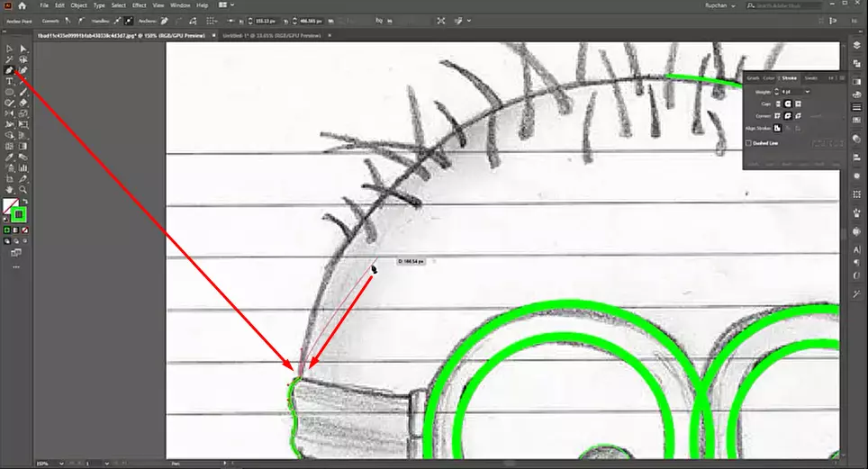This screenshot has width=868, height=469.
Task: Expand Edit Toolbar three dots
Action: pos(16,266)
